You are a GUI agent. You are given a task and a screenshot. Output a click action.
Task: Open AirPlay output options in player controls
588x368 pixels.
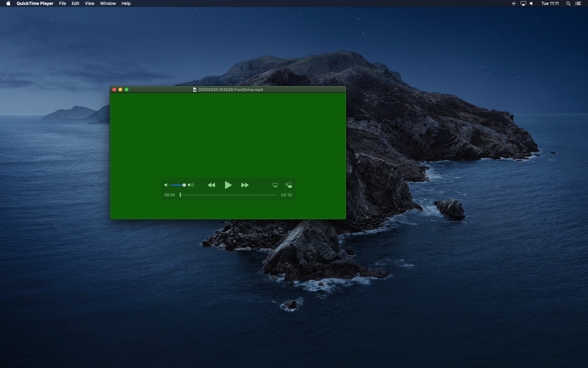pos(275,185)
